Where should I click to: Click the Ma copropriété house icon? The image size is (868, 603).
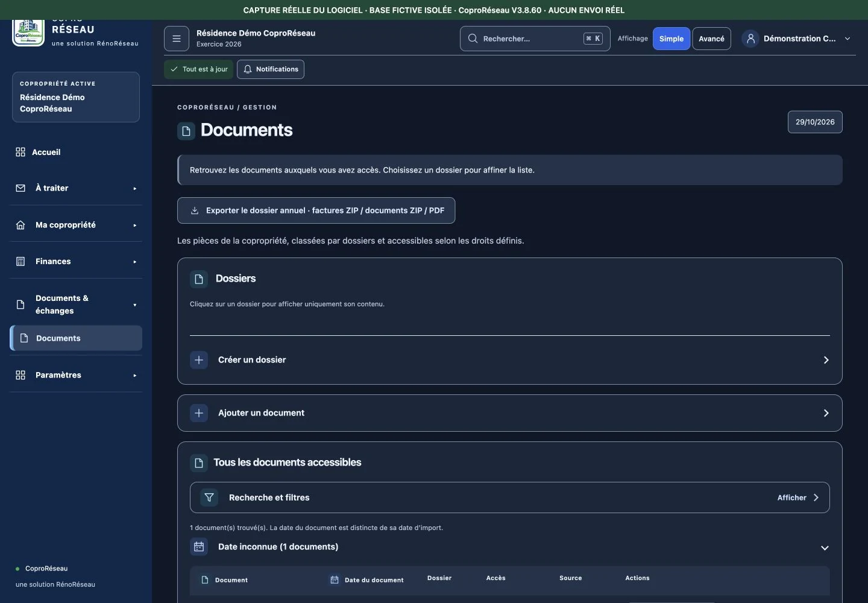[x=20, y=225]
